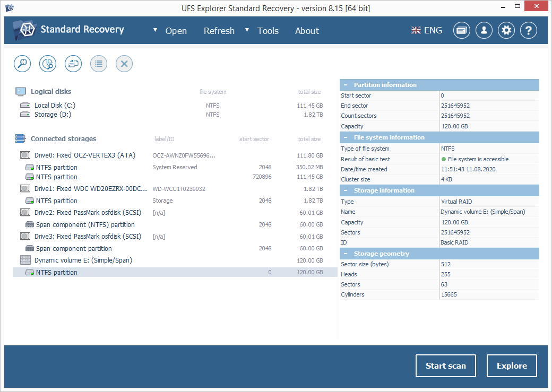
Task: Open the log window icon in the header
Action: (x=462, y=30)
